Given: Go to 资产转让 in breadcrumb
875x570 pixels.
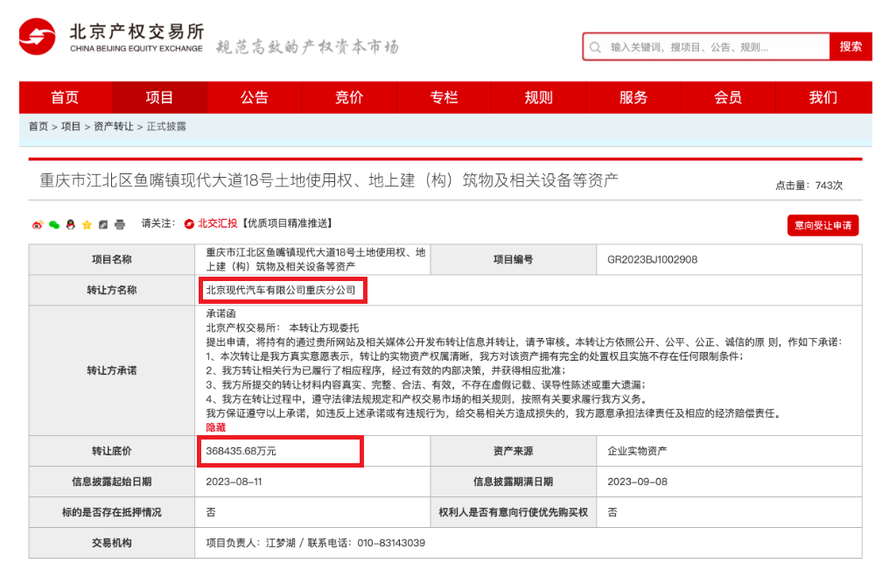Looking at the screenshot, I should click(113, 127).
